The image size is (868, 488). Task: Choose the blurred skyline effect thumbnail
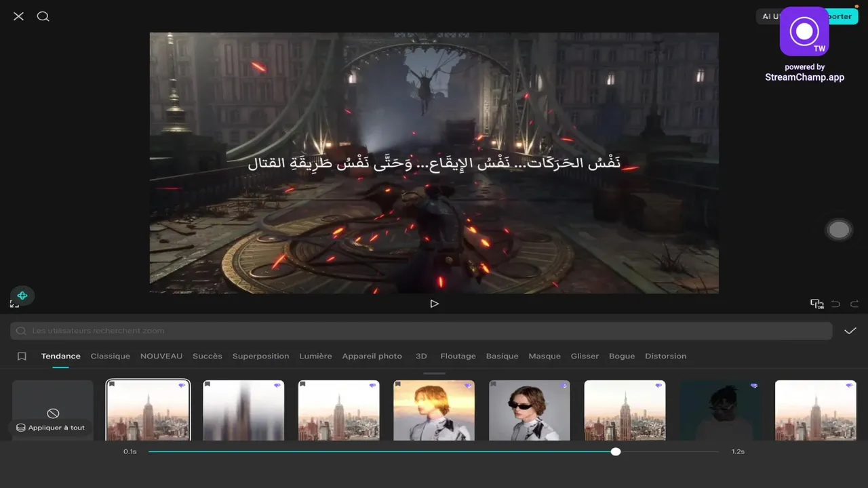point(243,410)
